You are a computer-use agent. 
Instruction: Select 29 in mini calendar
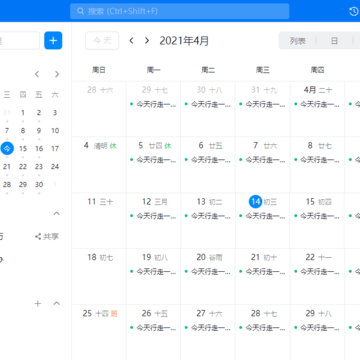(x=23, y=184)
